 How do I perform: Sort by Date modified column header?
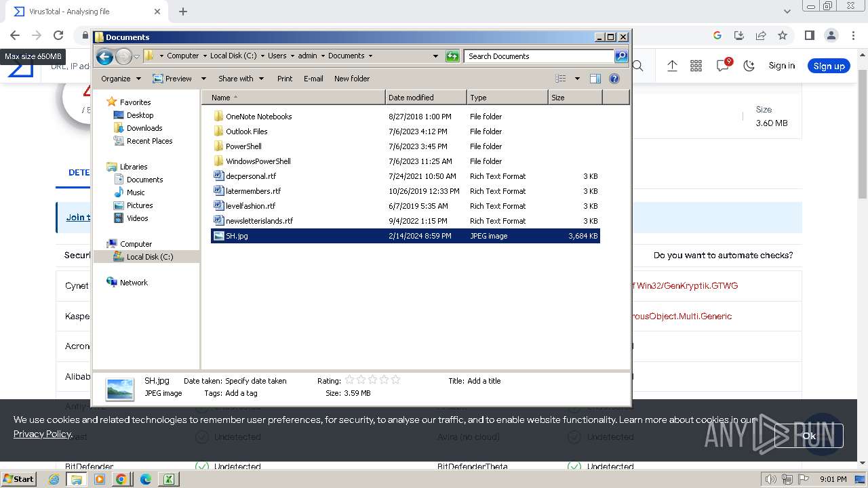coord(426,98)
